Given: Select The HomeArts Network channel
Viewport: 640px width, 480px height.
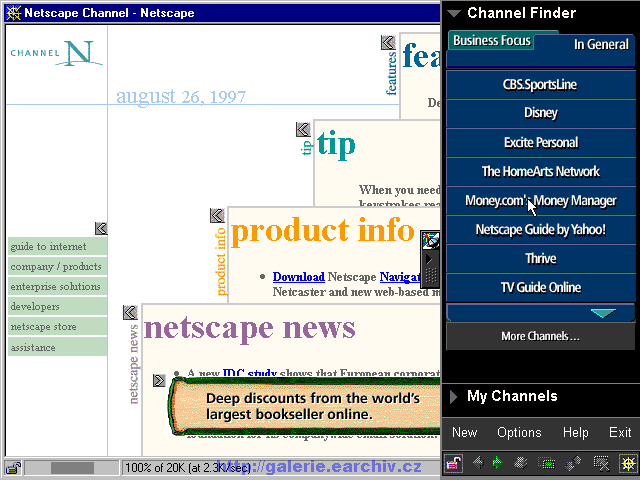Looking at the screenshot, I should [x=540, y=171].
